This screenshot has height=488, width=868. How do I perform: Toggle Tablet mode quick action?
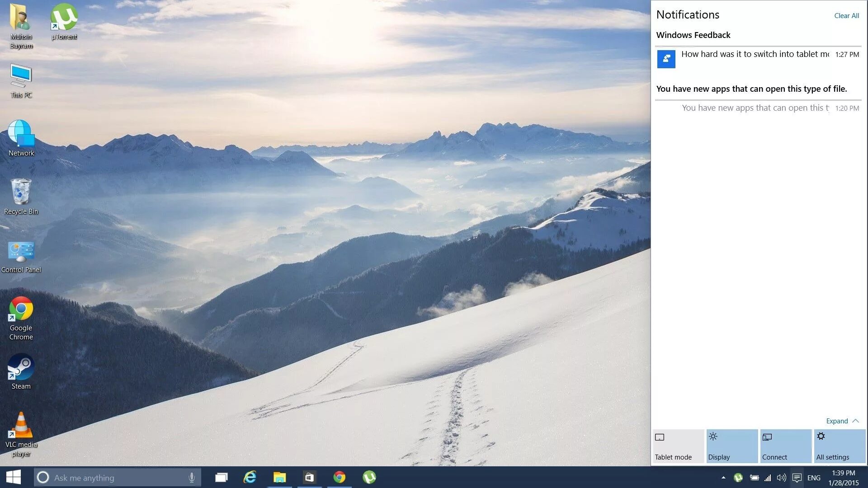click(x=678, y=446)
